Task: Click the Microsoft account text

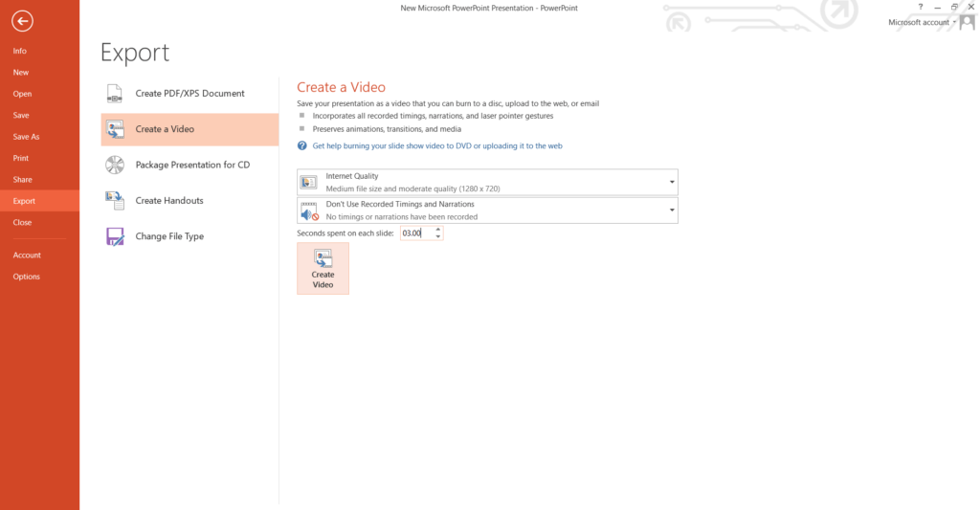Action: [x=919, y=23]
